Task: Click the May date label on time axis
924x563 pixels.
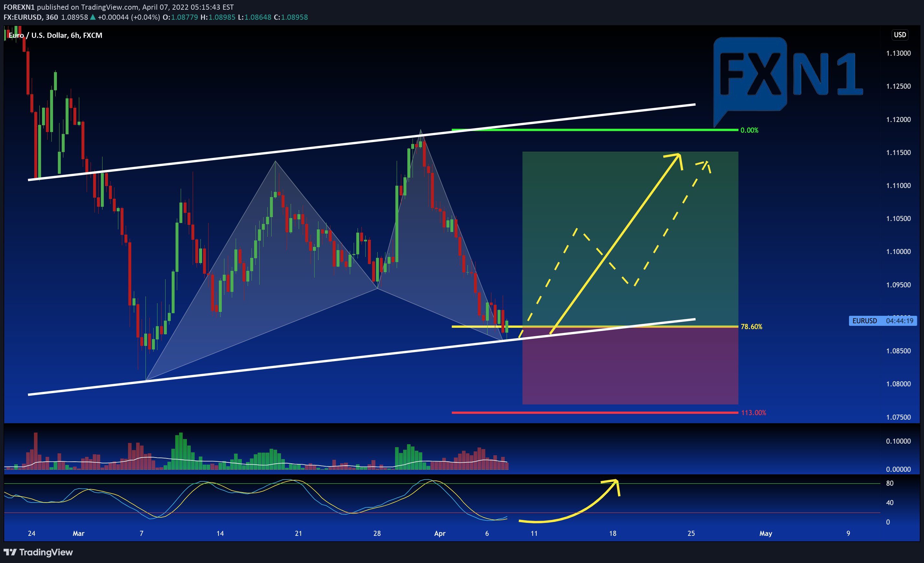Action: pyautogui.click(x=765, y=533)
